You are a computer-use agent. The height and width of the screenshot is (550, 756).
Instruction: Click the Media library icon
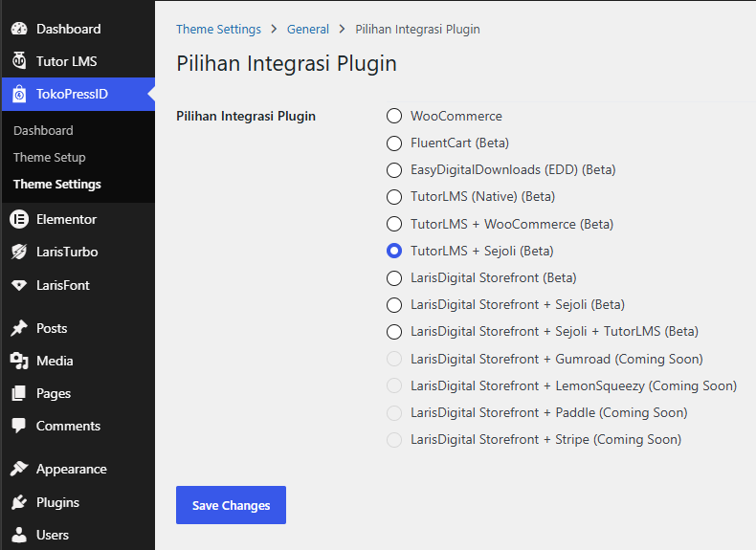pyautogui.click(x=19, y=361)
